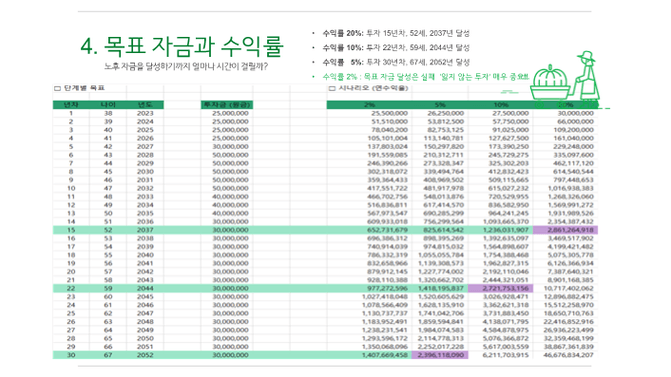Image resolution: width=671 pixels, height=377 pixels.
Task: Select purple highlighted cell 2,396,118,090
Action: tap(440, 355)
